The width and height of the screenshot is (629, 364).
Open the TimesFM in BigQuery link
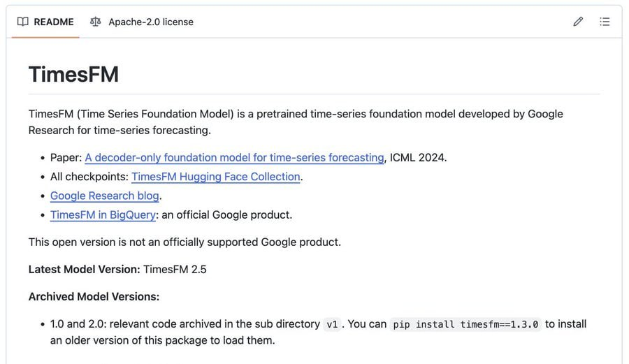tap(103, 214)
